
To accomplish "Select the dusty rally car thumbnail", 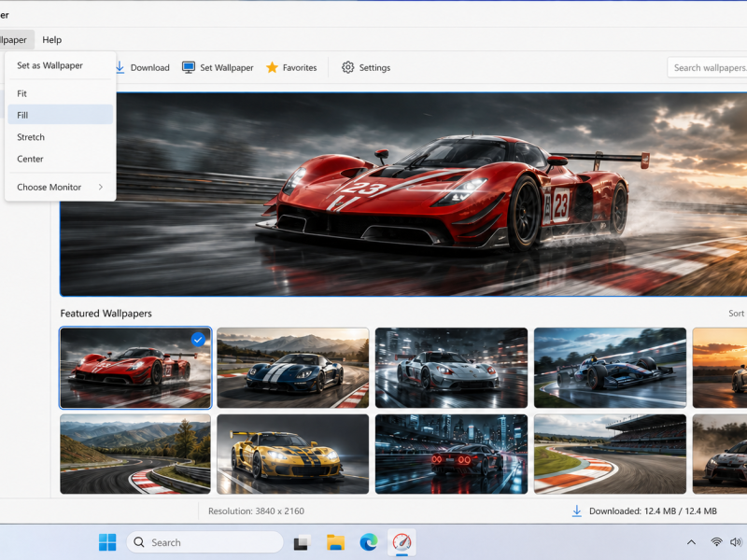I will [720, 454].
